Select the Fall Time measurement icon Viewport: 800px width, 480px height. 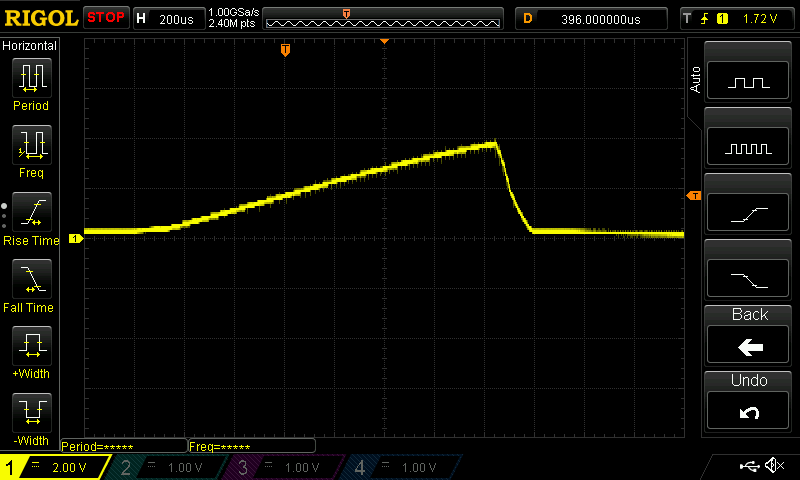click(32, 279)
